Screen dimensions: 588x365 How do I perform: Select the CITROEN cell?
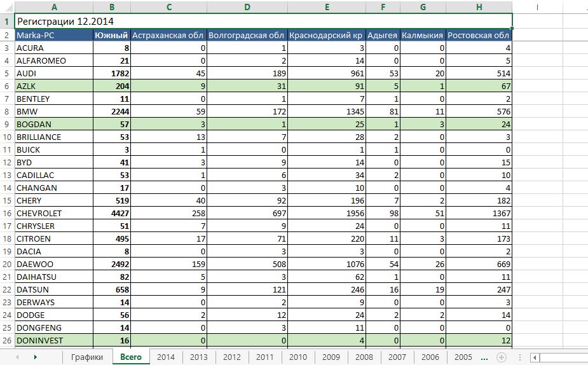[54, 239]
